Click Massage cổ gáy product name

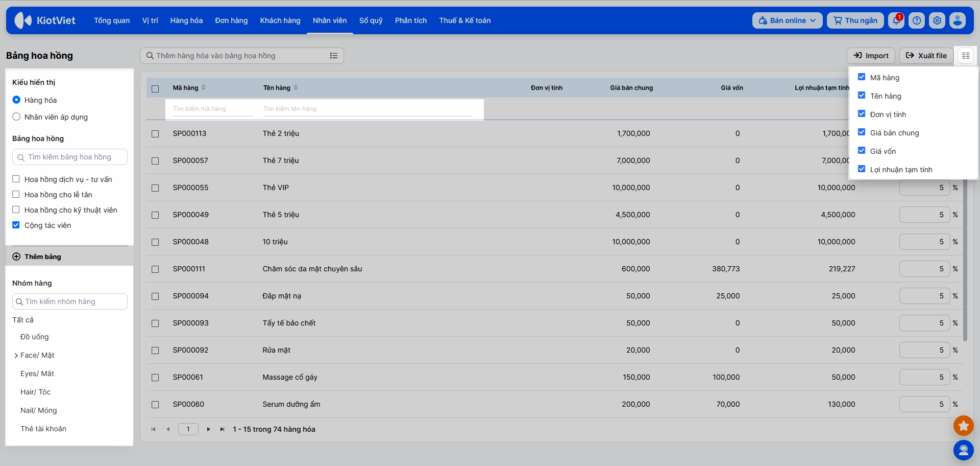tap(290, 377)
